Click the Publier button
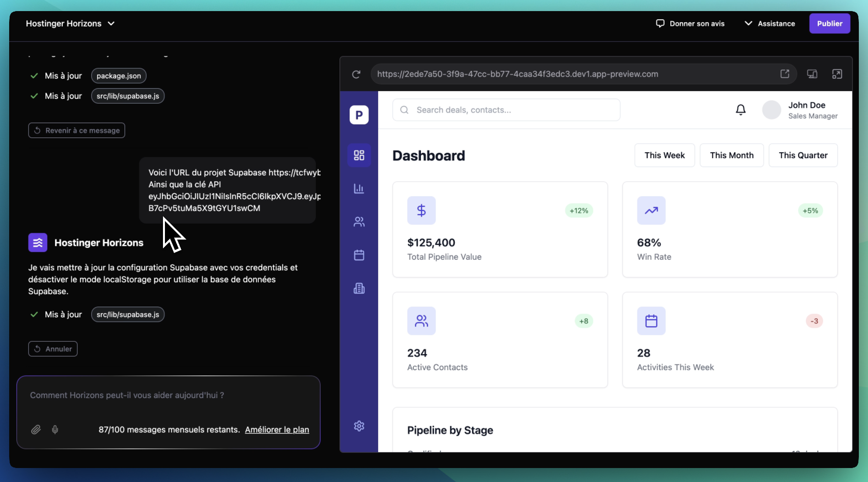Screen dimensions: 868x482 (x=829, y=23)
